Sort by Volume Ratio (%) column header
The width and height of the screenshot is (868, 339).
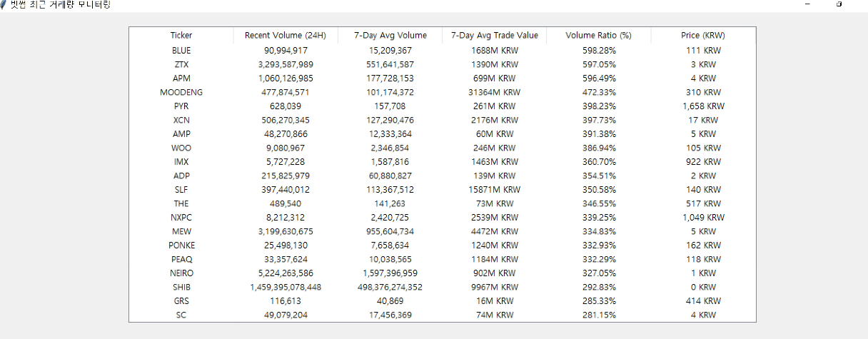tap(598, 35)
